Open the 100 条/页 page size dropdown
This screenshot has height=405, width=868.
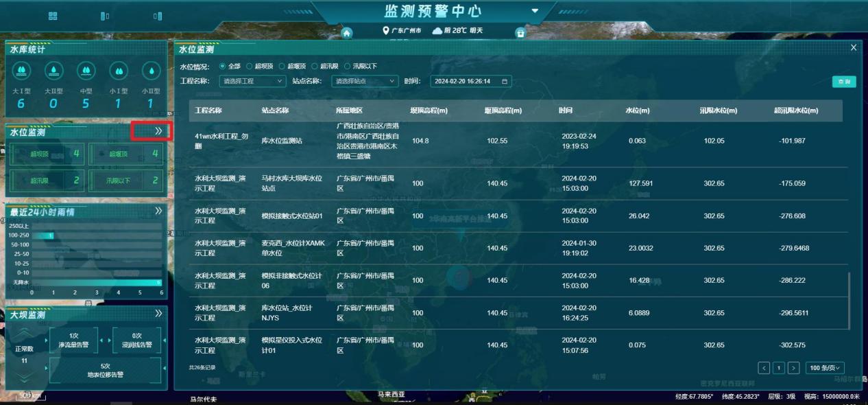(x=825, y=369)
